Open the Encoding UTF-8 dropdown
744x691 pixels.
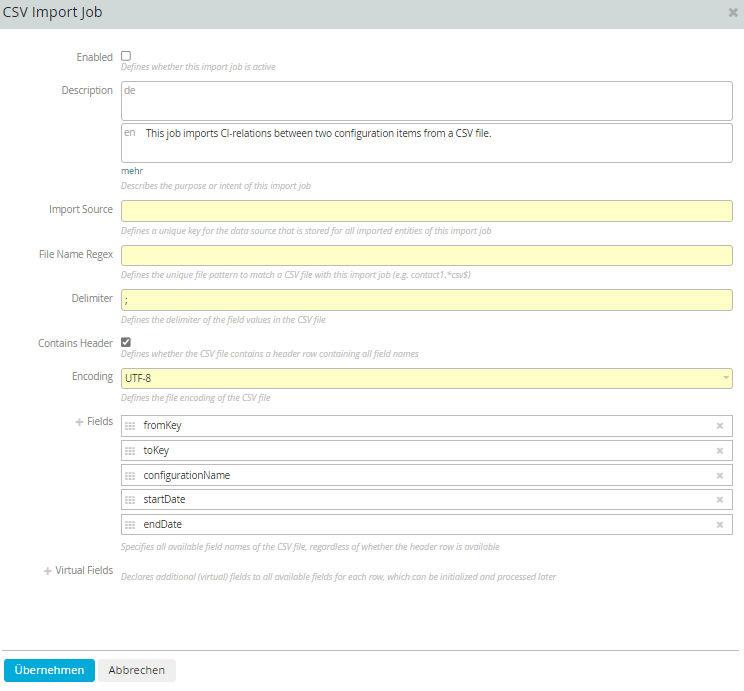click(x=427, y=378)
